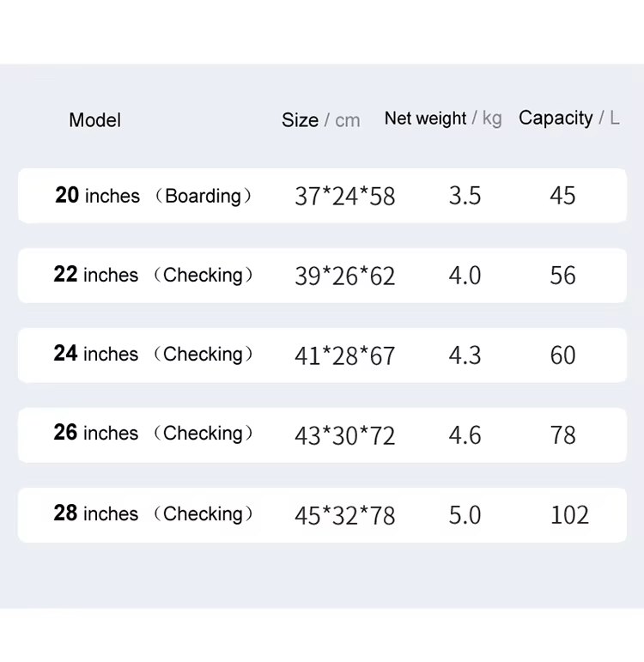Click the size value 39*26*62
Image resolution: width=644 pixels, height=662 pixels.
(344, 276)
